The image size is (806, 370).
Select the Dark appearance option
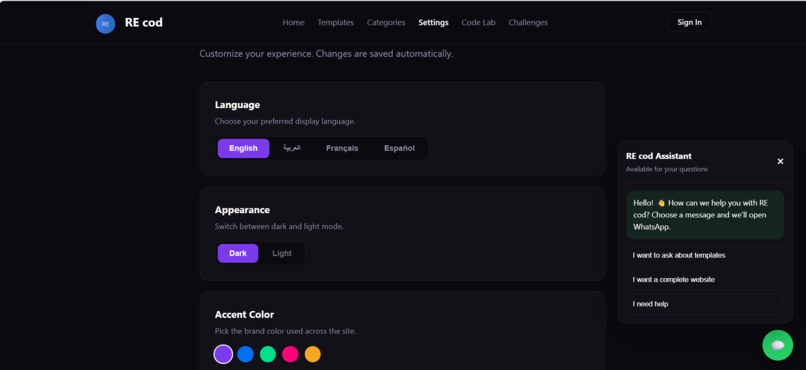[x=238, y=253]
